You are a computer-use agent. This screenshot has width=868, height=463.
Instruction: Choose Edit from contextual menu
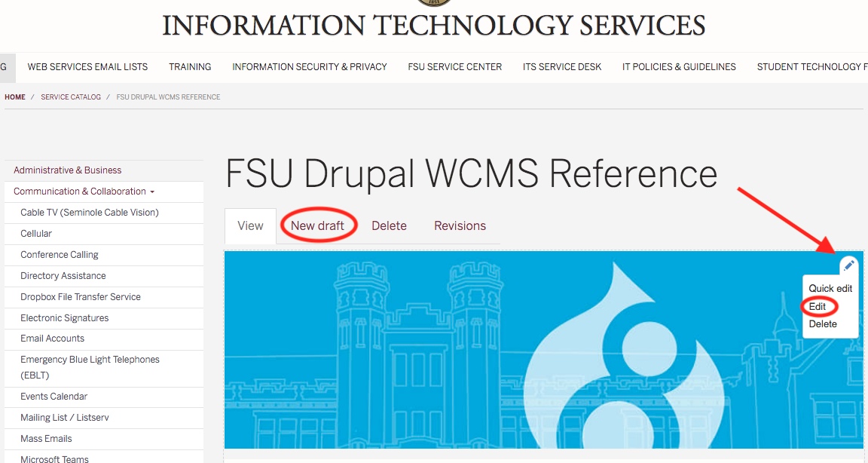click(x=817, y=306)
